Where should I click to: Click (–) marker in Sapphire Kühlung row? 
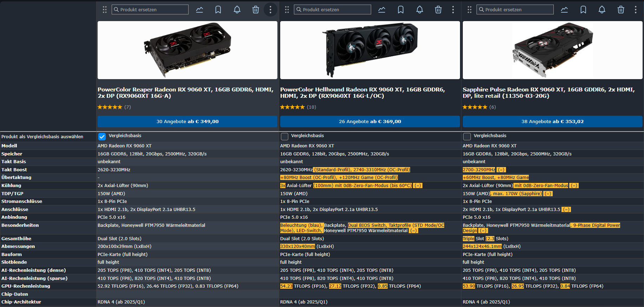[x=574, y=186]
